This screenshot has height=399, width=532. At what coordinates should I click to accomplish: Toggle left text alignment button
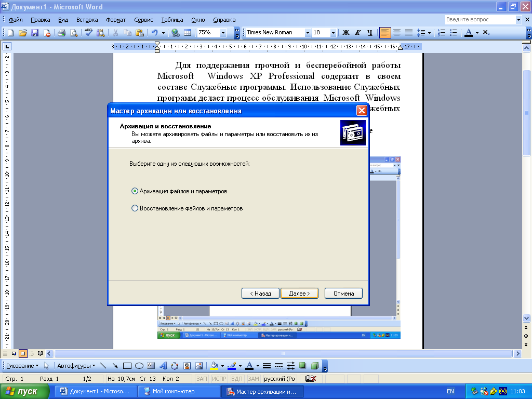[385, 33]
